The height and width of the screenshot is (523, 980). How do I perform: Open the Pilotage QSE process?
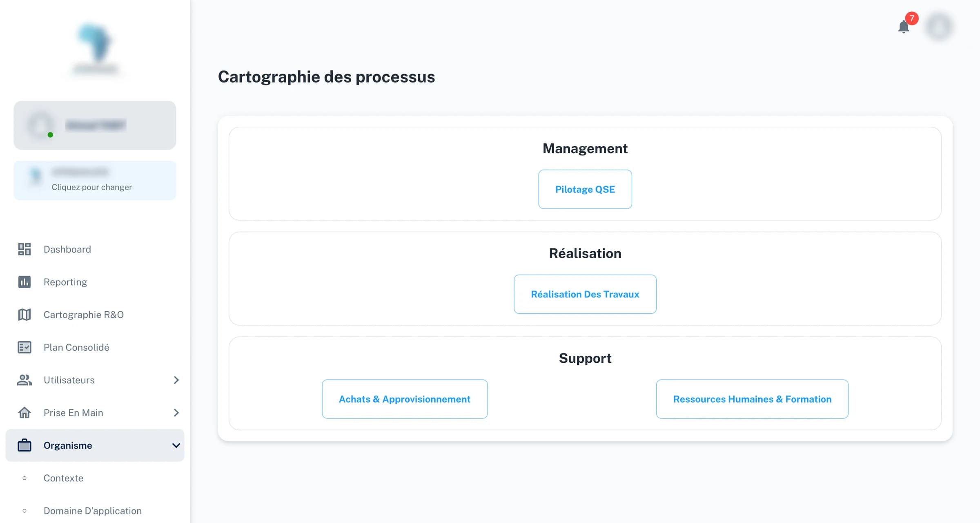585,189
